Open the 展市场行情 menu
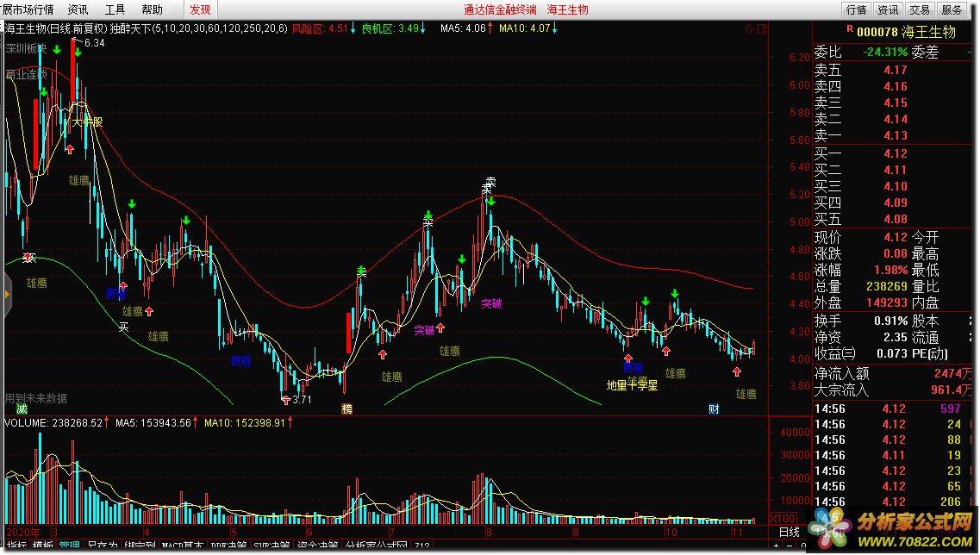The height and width of the screenshot is (555, 980). (x=28, y=9)
